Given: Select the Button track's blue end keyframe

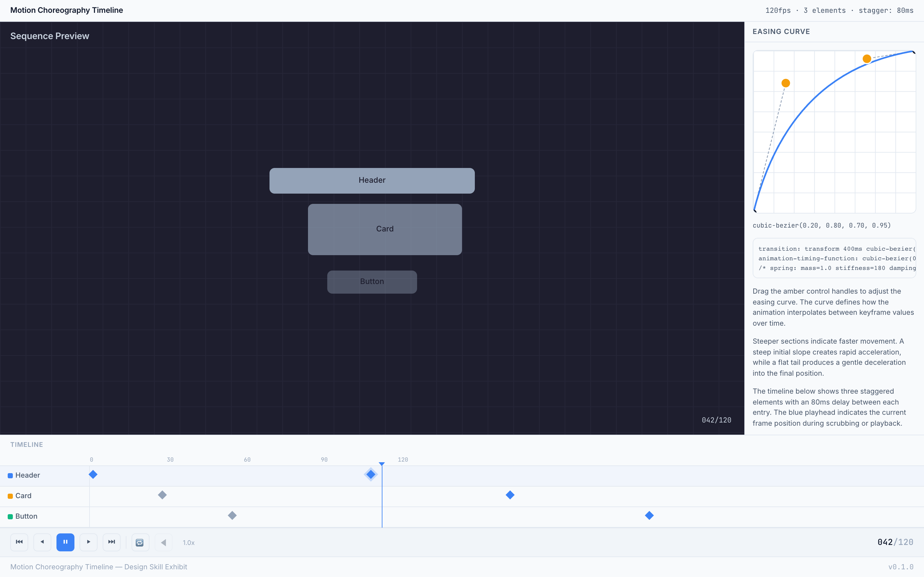Looking at the screenshot, I should (x=649, y=515).
